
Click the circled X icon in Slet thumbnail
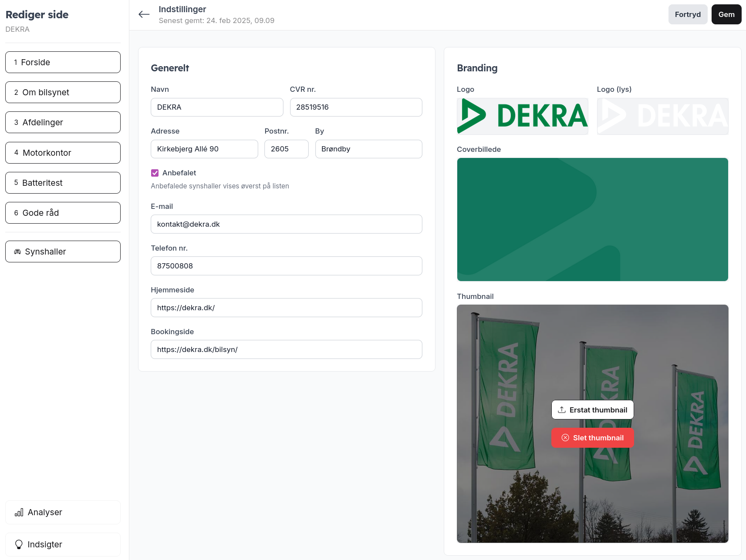tap(565, 438)
